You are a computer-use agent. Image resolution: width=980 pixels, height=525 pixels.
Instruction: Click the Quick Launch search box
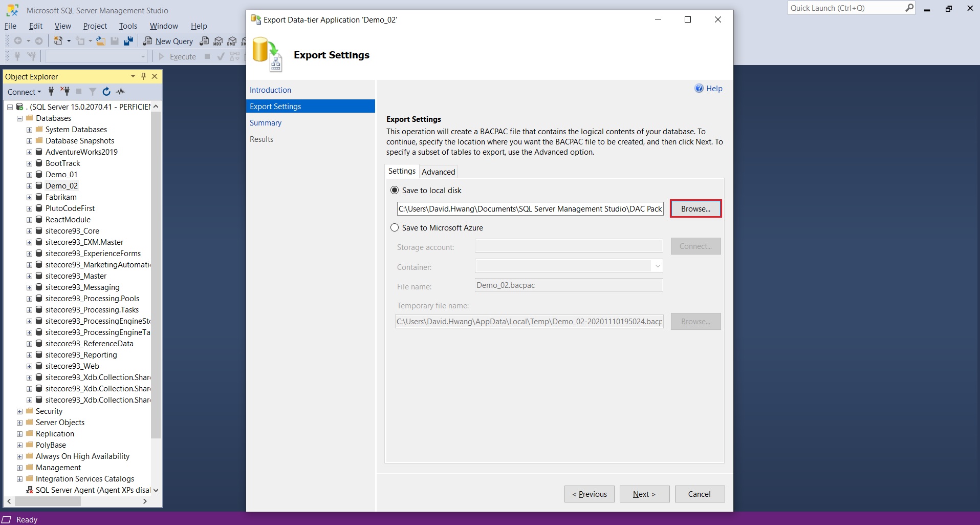coord(846,8)
